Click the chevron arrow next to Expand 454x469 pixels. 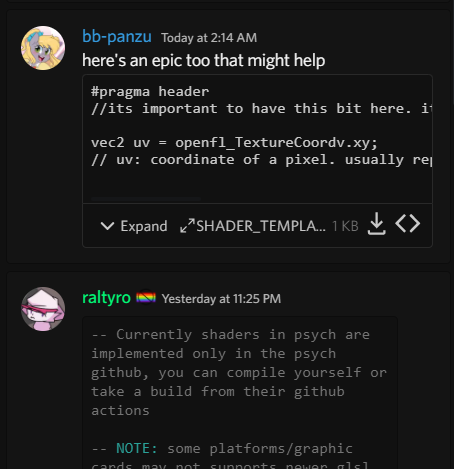point(107,226)
